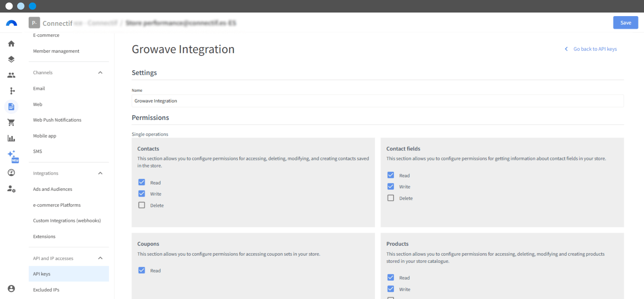This screenshot has width=644, height=299.
Task: Open Mobile app channel settings
Action: pos(45,136)
